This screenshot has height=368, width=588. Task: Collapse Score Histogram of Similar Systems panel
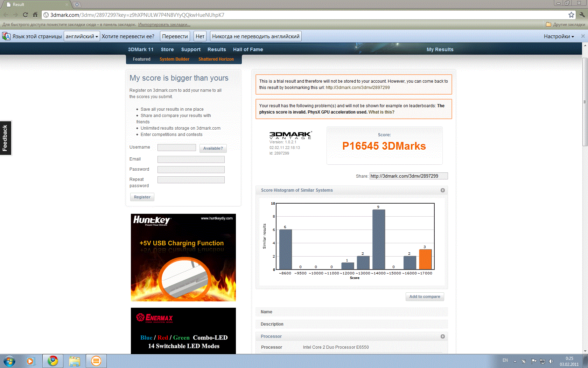click(x=443, y=190)
